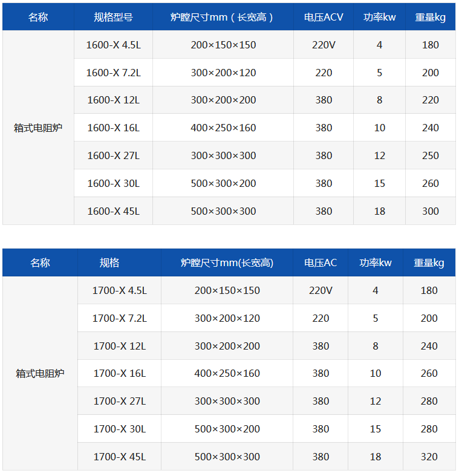Select the 1600-X 27L model cell
This screenshot has height=476, width=459.
pos(113,155)
